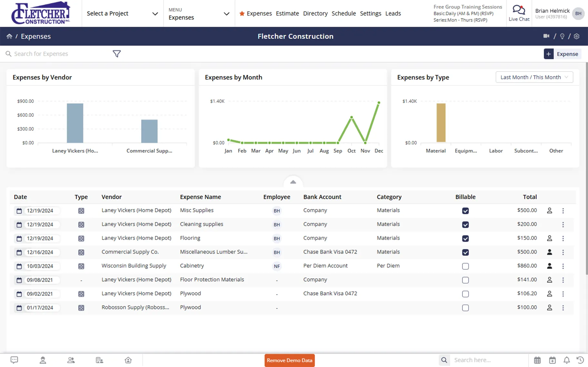Viewport: 588px width, 367px height.
Task: Open the video camera help icon
Action: pyautogui.click(x=546, y=36)
